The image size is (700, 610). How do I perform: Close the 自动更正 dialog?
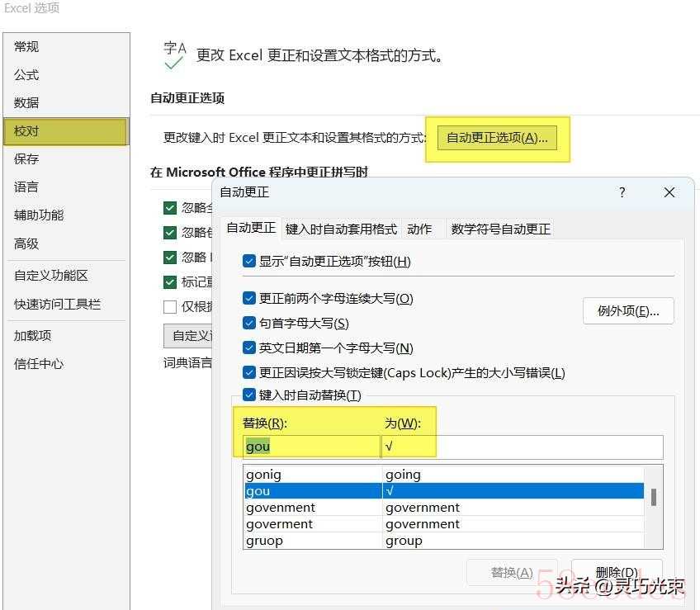pyautogui.click(x=669, y=192)
